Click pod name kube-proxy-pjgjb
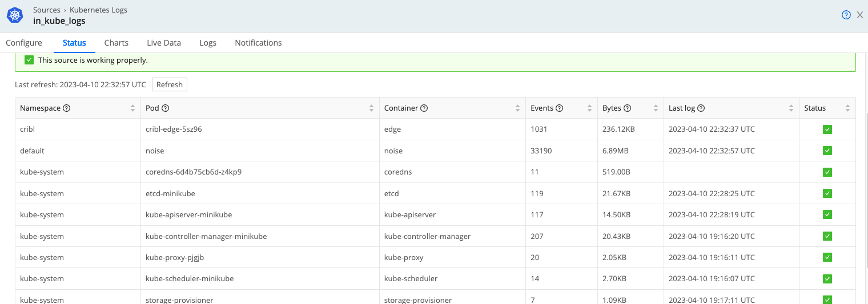 [175, 257]
